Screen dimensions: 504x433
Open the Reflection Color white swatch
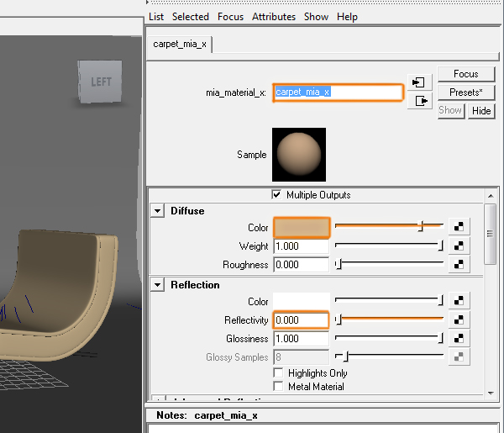click(x=302, y=302)
